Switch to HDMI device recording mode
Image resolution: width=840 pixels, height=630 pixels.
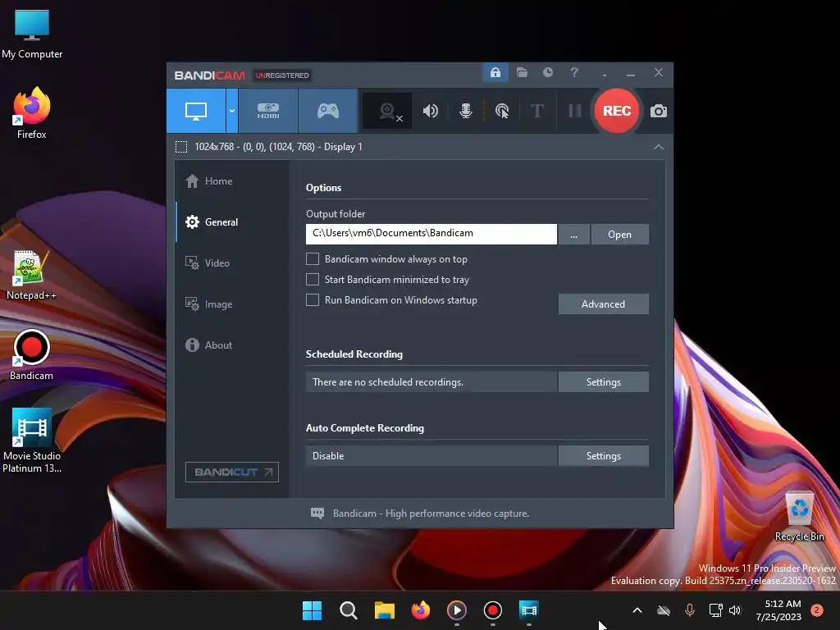point(268,111)
